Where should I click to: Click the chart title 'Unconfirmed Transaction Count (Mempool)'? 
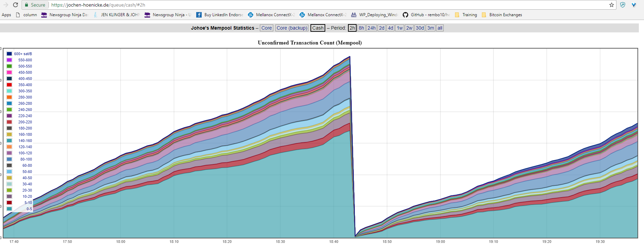coord(310,43)
